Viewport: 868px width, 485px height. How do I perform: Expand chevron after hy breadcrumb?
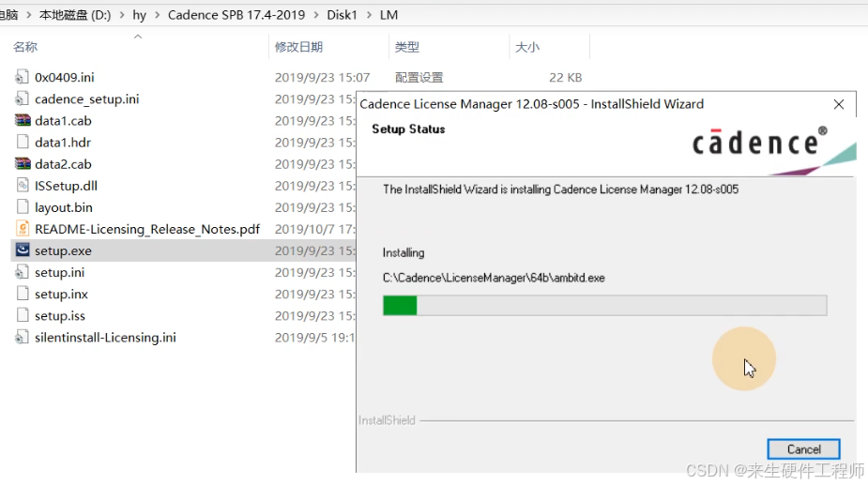coord(158,15)
